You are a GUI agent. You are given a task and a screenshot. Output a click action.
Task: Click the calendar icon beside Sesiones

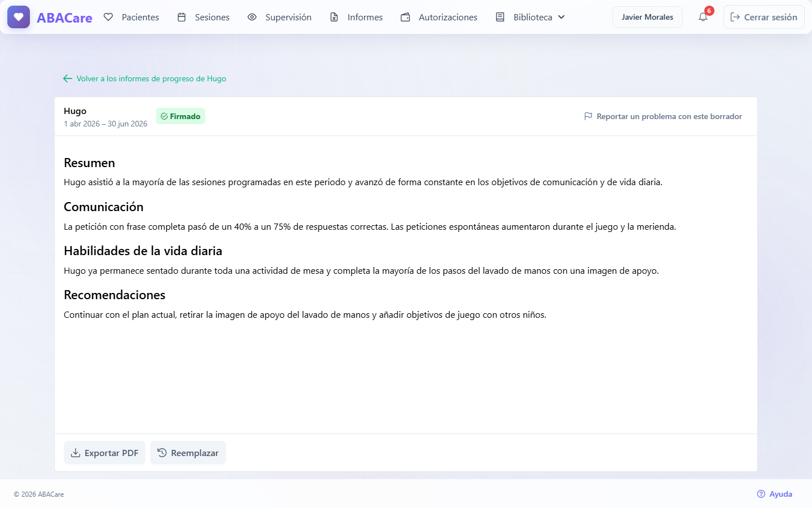182,17
